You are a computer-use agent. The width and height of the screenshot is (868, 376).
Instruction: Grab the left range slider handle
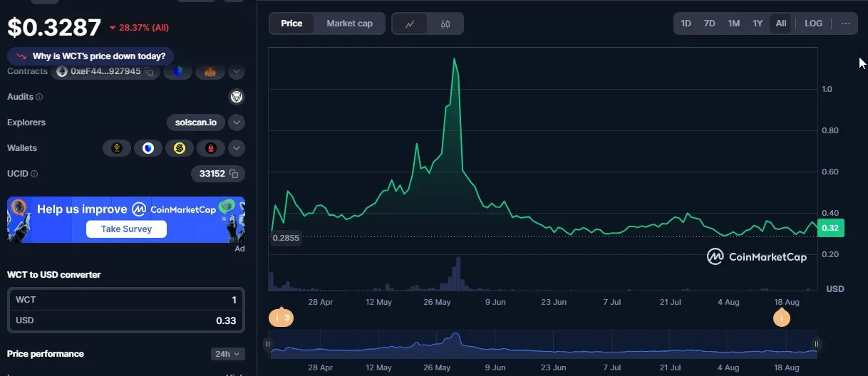tap(268, 344)
